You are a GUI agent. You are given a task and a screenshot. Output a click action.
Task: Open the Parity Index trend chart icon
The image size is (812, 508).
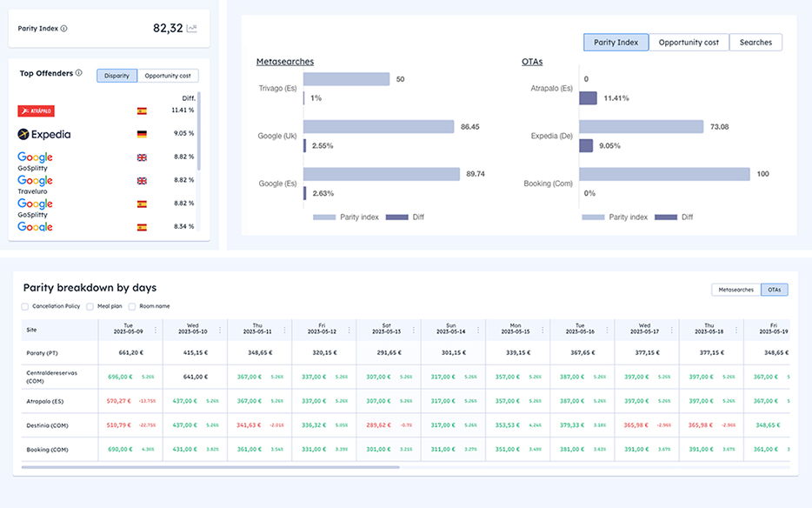coord(192,29)
